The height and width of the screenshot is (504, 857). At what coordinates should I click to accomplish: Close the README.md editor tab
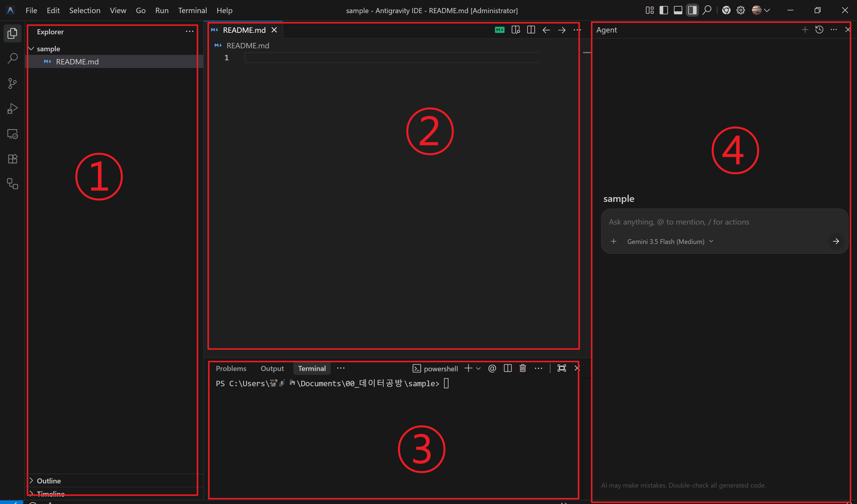tap(274, 30)
